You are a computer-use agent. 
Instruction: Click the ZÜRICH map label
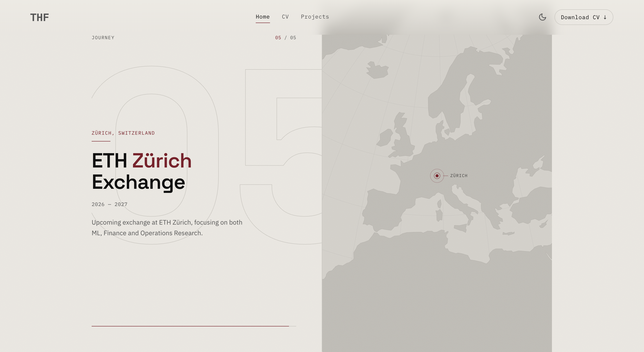(459, 176)
